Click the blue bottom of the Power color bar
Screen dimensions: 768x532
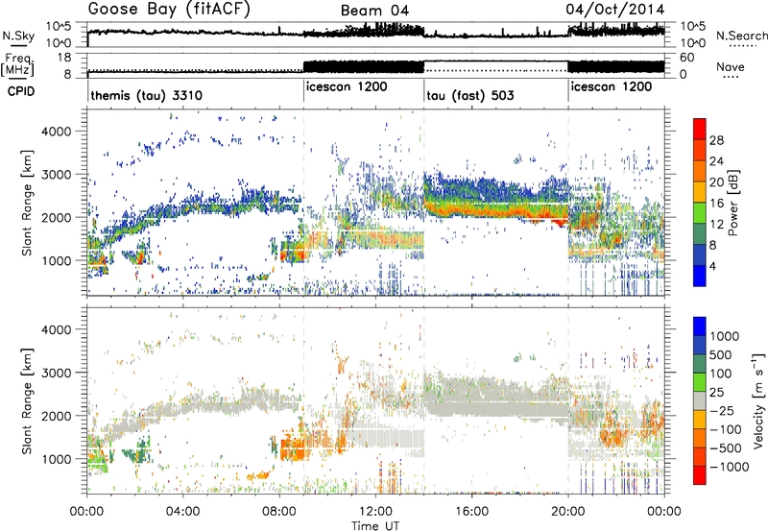click(x=700, y=276)
